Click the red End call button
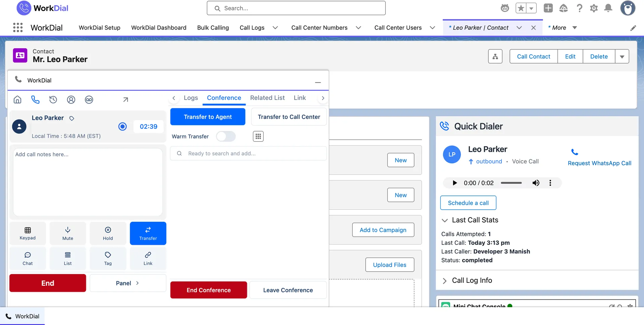This screenshot has width=644, height=325. click(x=48, y=283)
